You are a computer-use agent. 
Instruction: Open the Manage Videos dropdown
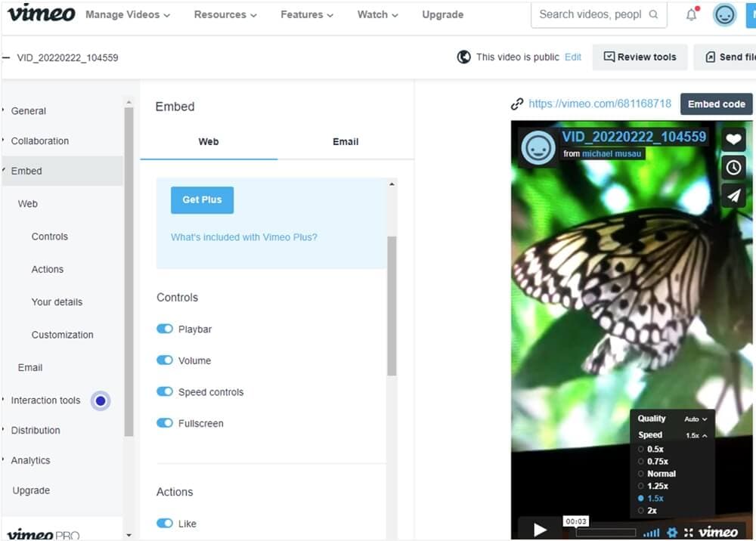[128, 15]
